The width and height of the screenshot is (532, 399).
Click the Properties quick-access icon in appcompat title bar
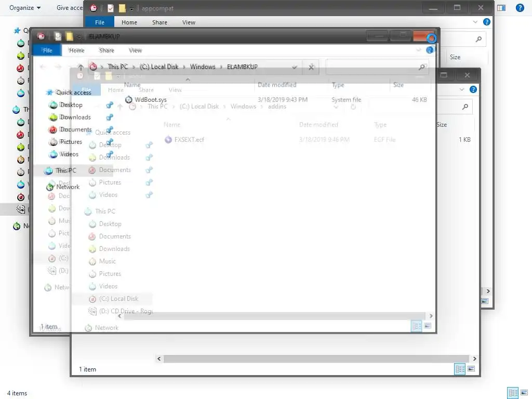coord(111,8)
